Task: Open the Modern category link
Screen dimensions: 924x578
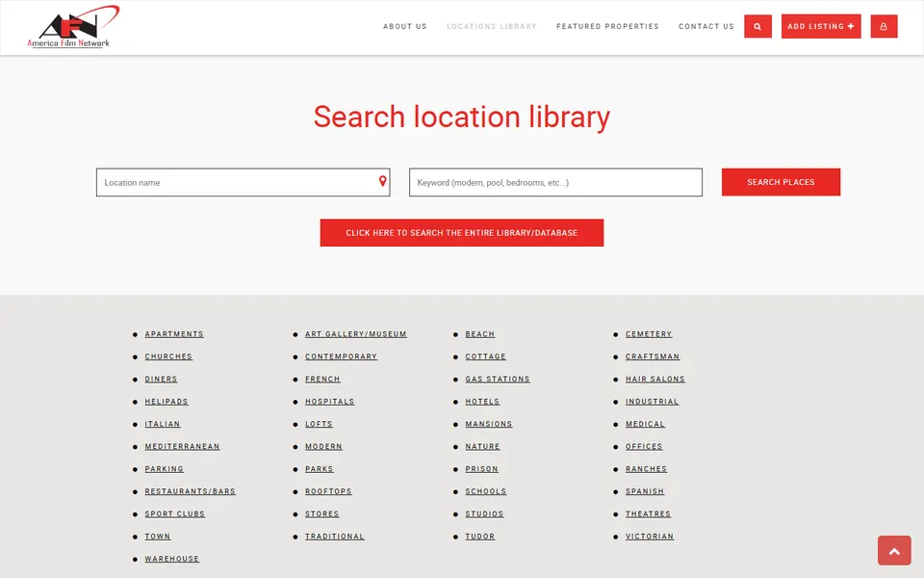Action: tap(324, 446)
